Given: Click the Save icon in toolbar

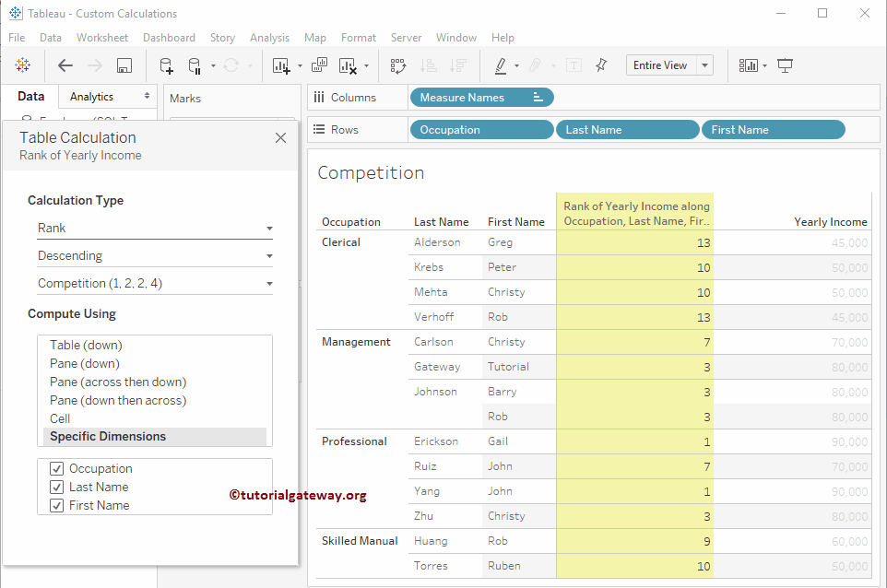Looking at the screenshot, I should coord(124,65).
